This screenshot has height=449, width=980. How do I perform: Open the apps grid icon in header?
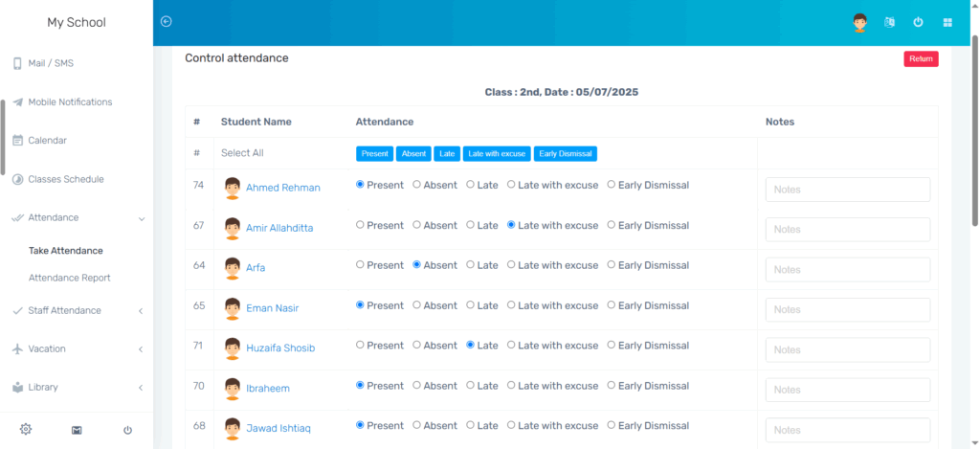[947, 22]
